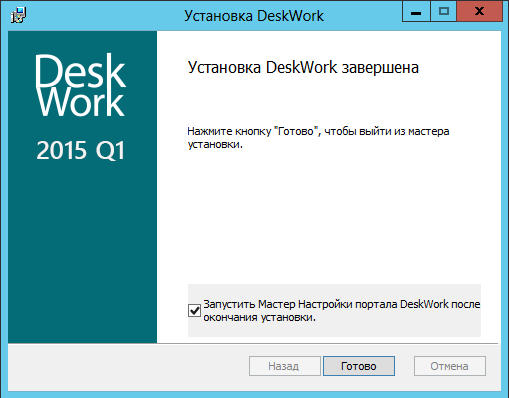Click the Отмена button
Image resolution: width=509 pixels, height=398 pixels.
[x=450, y=366]
